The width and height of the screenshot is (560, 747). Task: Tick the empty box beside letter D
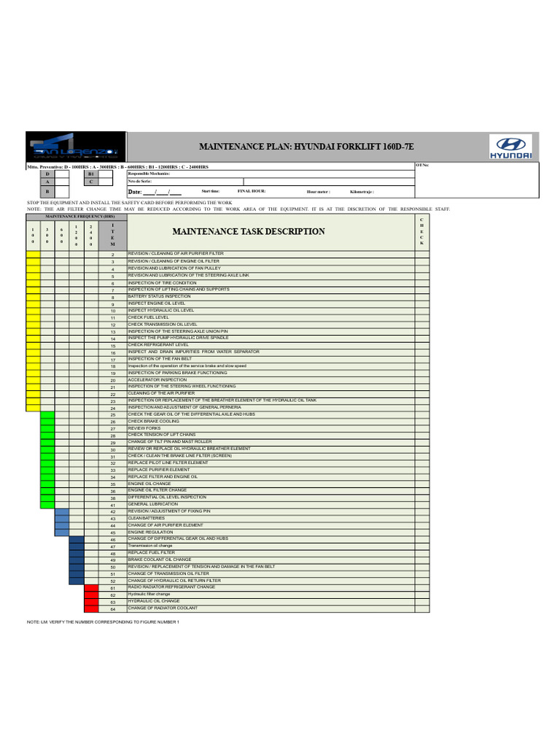click(62, 174)
